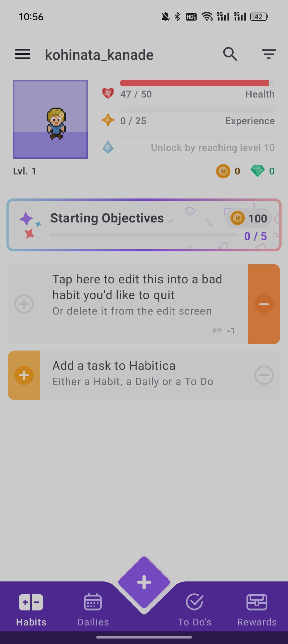Tap the red health heart icon
This screenshot has width=288, height=644.
pyautogui.click(x=108, y=93)
